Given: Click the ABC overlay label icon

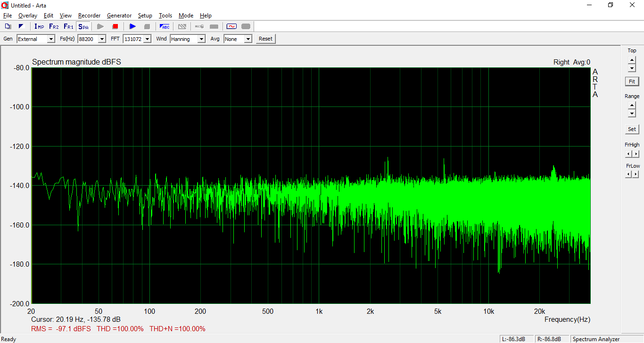Looking at the screenshot, I should (165, 26).
